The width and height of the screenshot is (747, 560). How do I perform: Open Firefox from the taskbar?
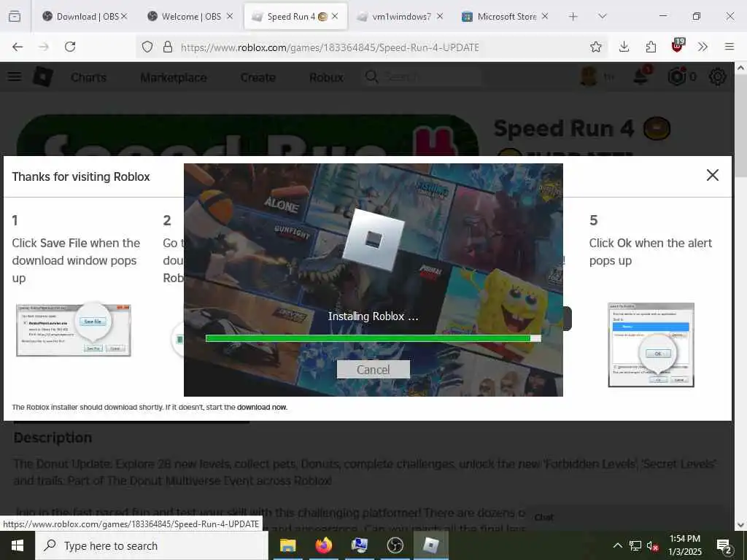tap(323, 545)
